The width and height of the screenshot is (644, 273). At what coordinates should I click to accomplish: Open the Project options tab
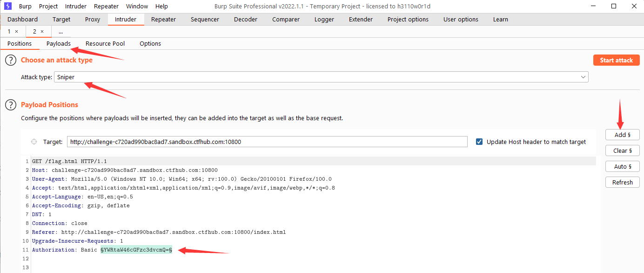tap(408, 20)
